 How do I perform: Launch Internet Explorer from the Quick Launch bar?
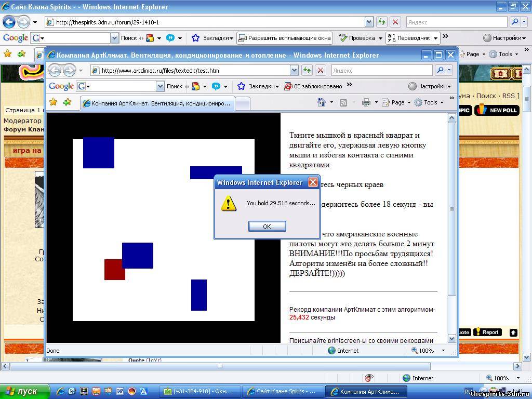pos(60,391)
